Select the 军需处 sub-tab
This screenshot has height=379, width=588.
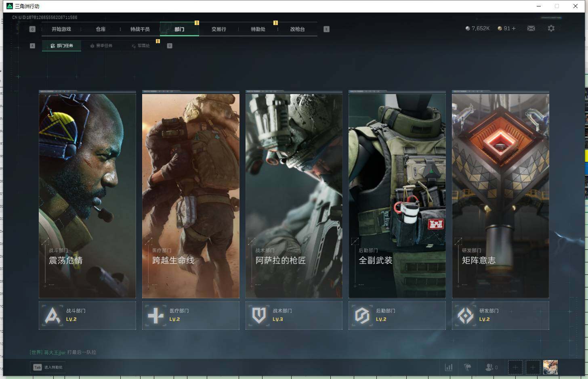point(141,46)
